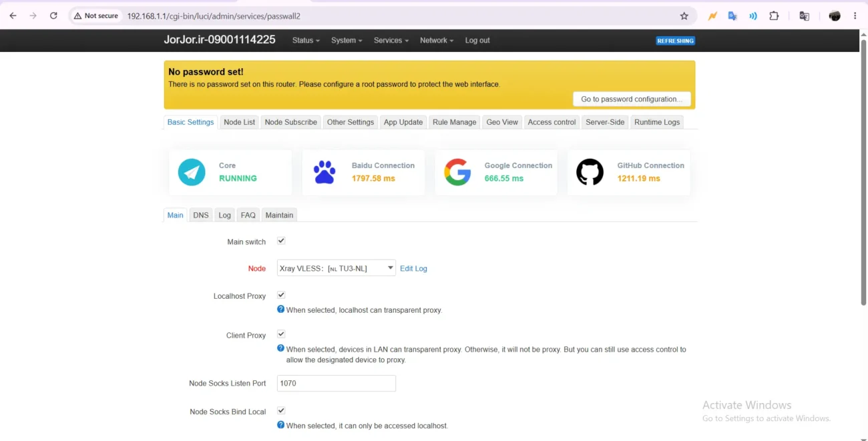Screen dimensions: 868x441
Task: Select the Main sub-tab
Action: [x=176, y=215]
